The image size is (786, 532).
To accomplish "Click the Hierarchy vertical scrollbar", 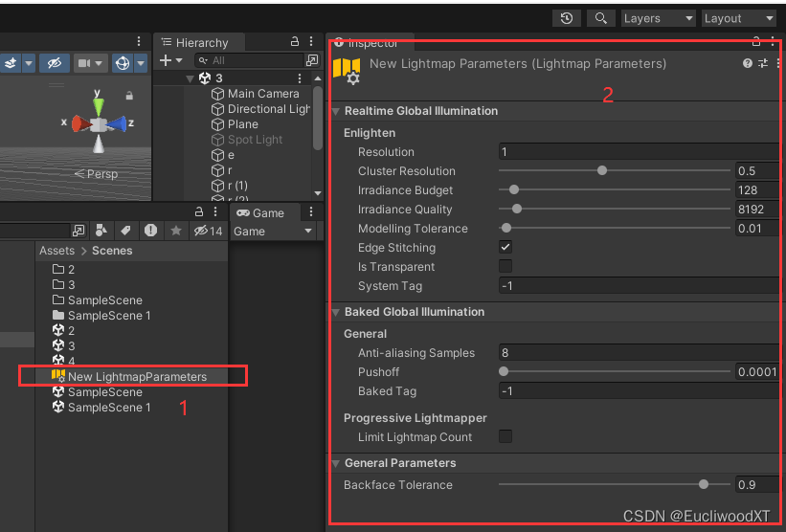I will [x=317, y=118].
